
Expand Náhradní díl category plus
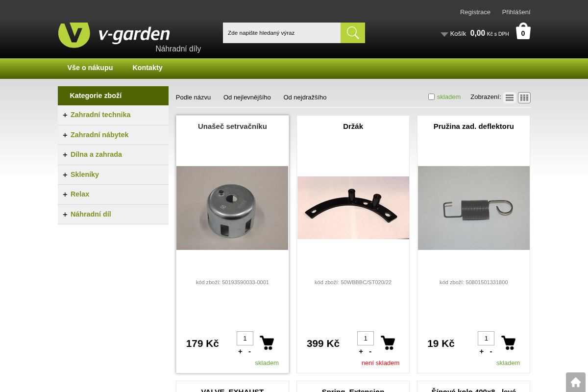click(x=65, y=215)
